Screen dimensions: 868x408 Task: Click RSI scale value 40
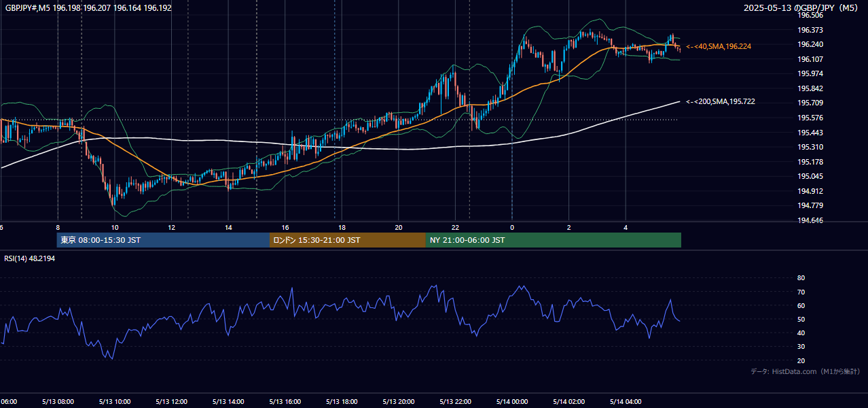(x=801, y=333)
